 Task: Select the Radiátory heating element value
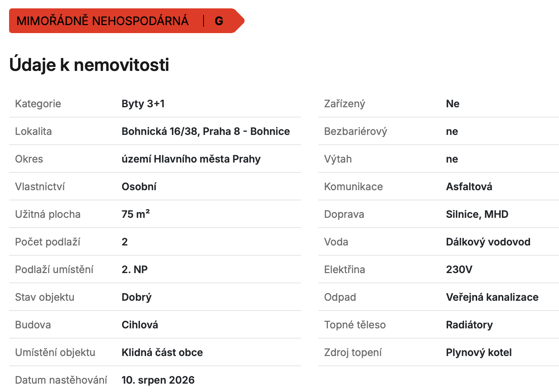(x=469, y=325)
